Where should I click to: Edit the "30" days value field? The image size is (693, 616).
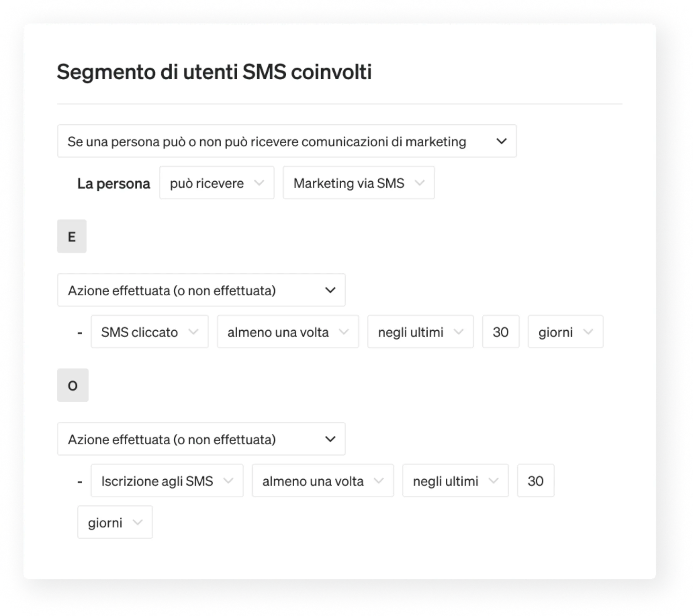pyautogui.click(x=500, y=331)
